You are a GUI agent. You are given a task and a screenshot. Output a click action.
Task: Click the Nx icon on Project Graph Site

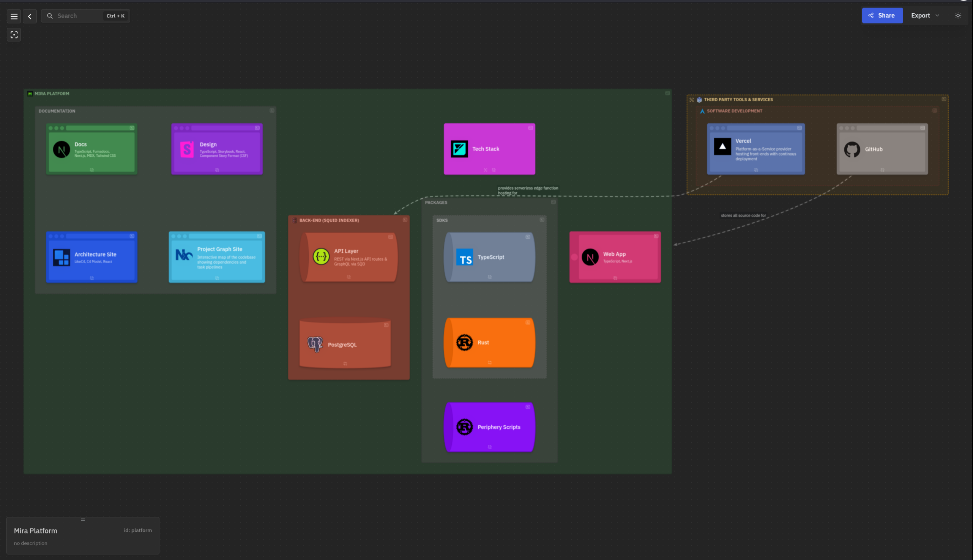tap(184, 255)
